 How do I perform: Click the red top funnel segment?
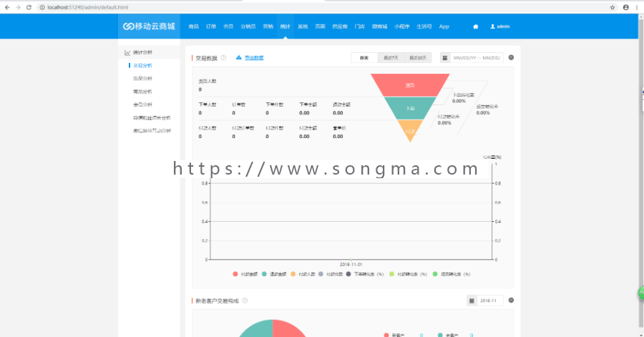tap(410, 85)
